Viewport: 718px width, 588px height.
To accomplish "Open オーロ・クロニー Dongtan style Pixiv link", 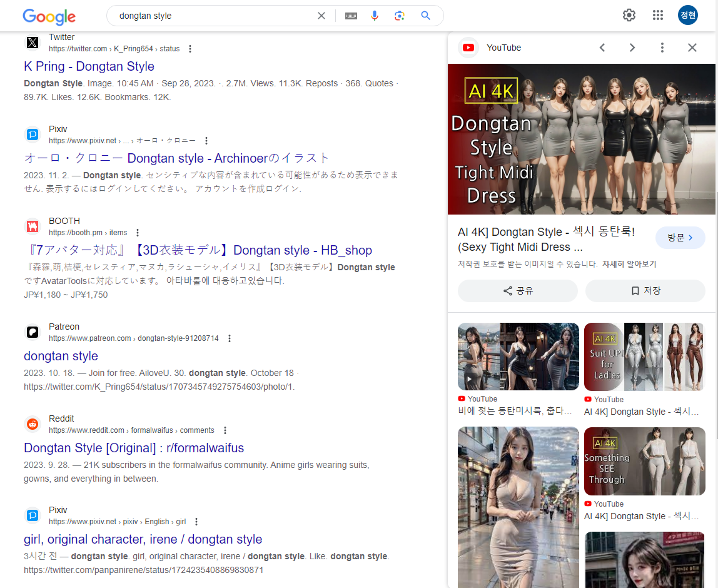I will pos(176,158).
